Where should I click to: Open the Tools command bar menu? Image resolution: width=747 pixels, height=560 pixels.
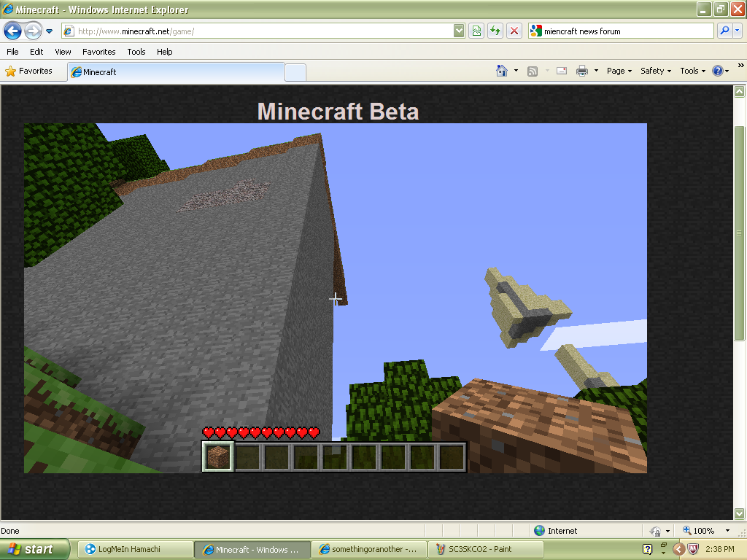(x=693, y=71)
